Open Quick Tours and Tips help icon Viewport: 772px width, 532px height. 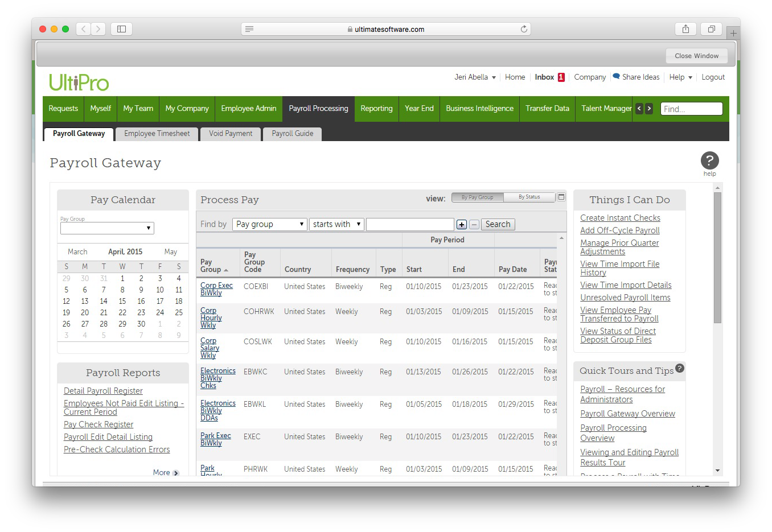click(680, 368)
